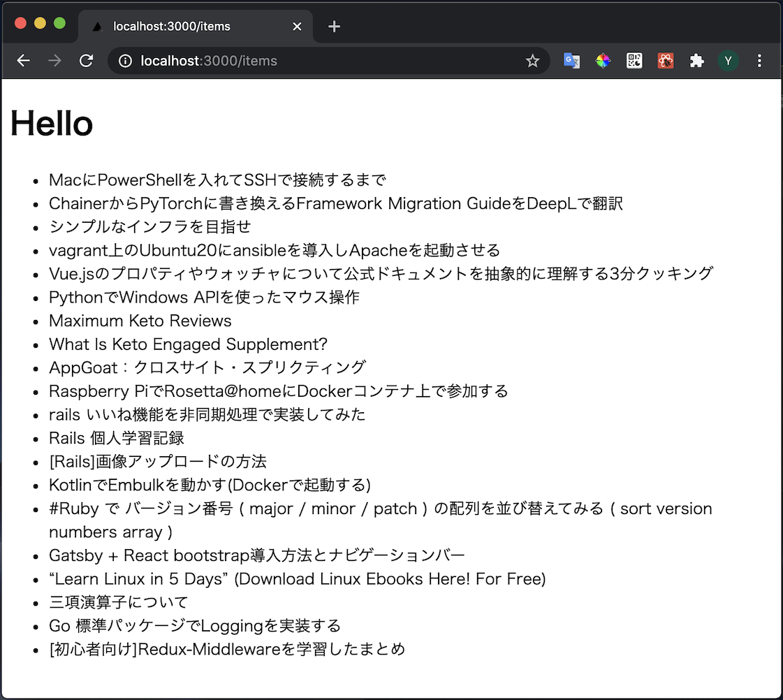
Task: View site information icon in address bar
Action: 125,61
